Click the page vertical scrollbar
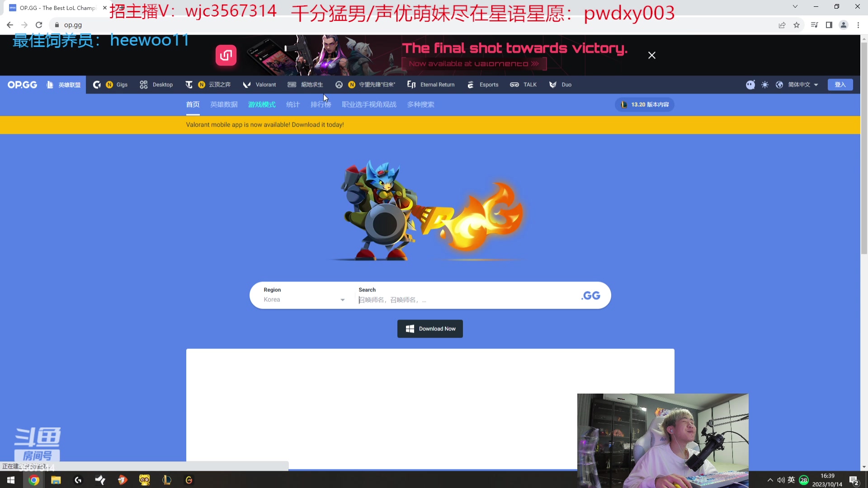This screenshot has height=488, width=868. pyautogui.click(x=864, y=149)
